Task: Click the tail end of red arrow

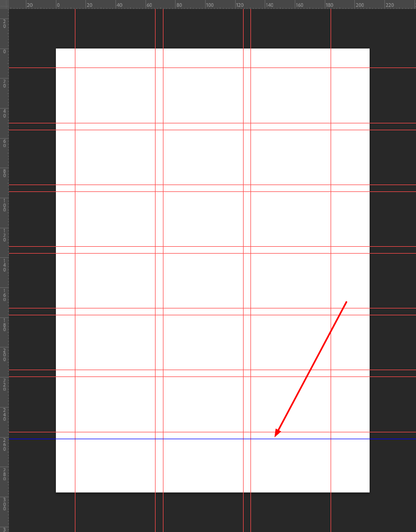Action: tap(346, 302)
